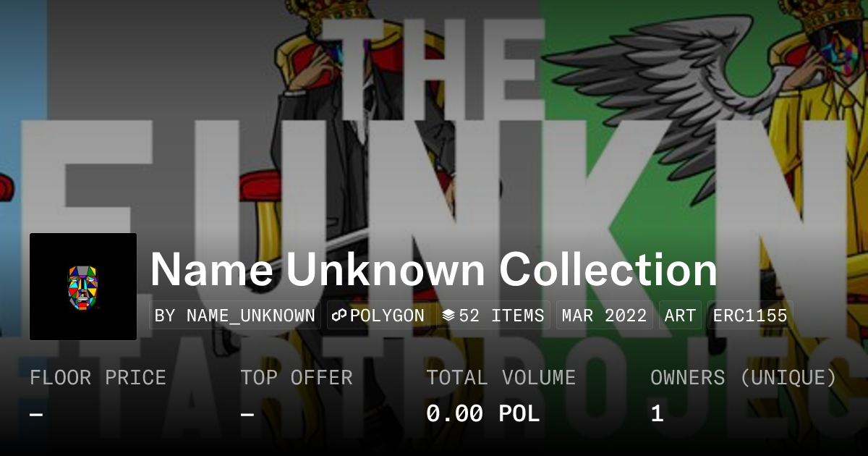Click the owners count of 1

point(657,414)
